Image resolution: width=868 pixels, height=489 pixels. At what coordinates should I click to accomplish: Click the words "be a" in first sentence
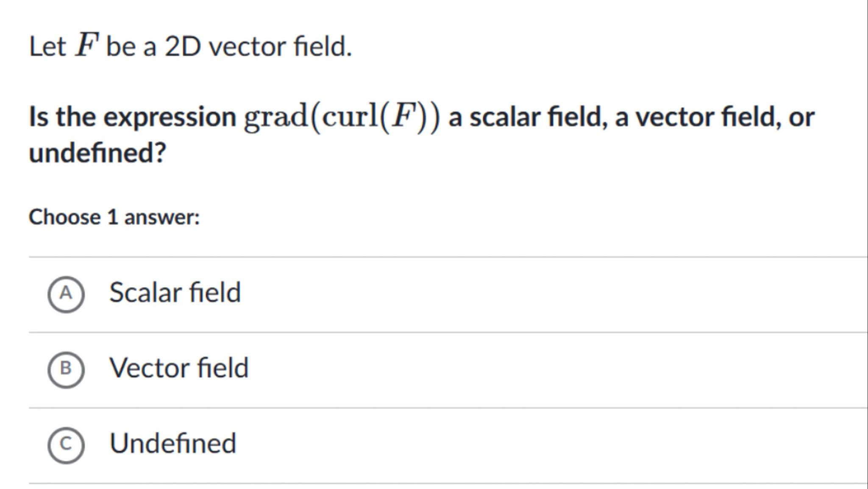[x=131, y=46]
